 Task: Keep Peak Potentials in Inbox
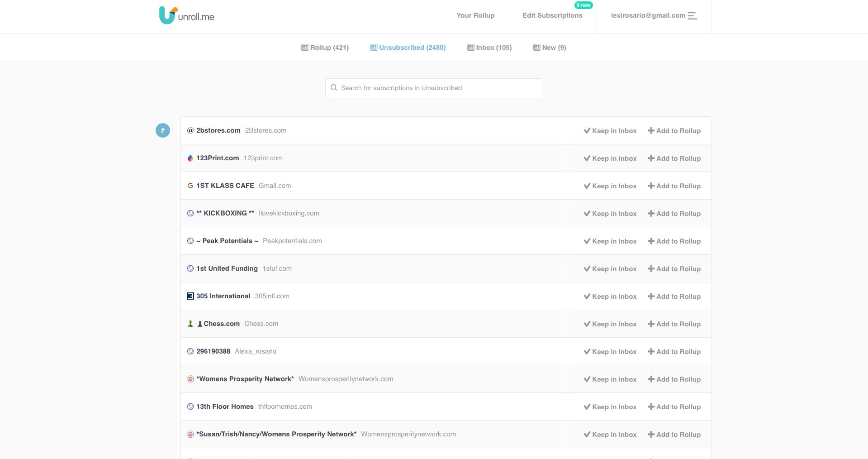tap(610, 241)
